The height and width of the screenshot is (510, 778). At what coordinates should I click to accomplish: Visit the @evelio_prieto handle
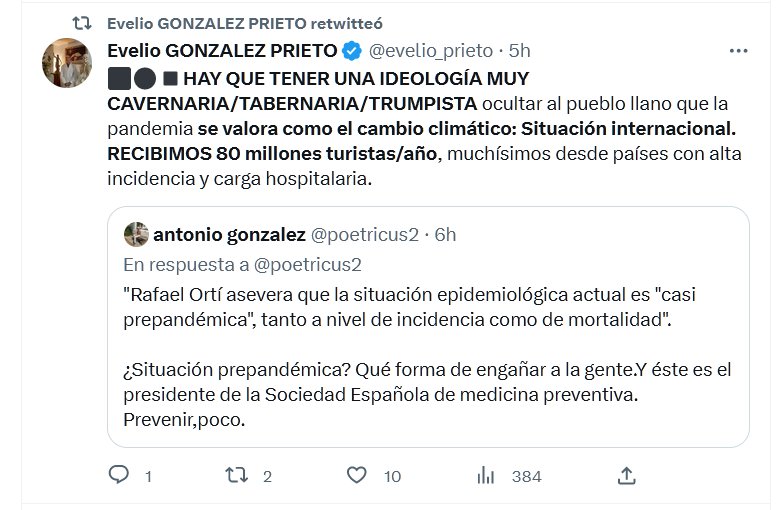click(431, 50)
